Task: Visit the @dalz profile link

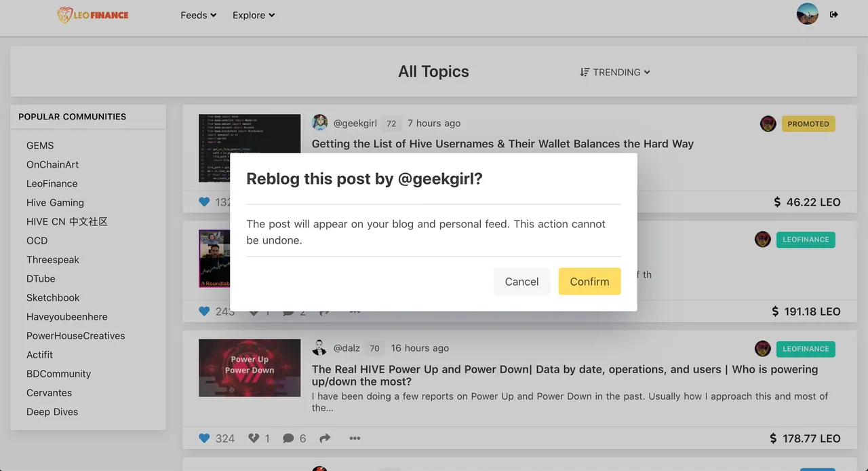Action: [x=347, y=348]
